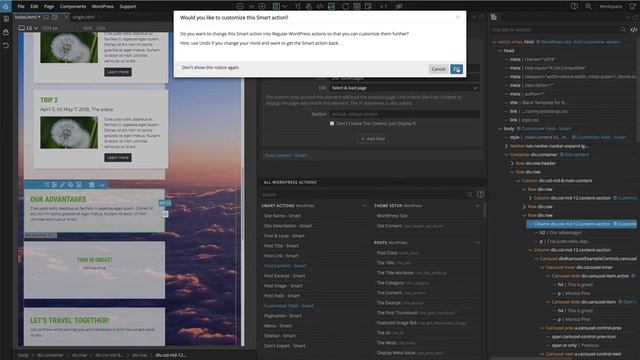Open the Support menu
Screen dimensions: 640x360
(128, 7)
